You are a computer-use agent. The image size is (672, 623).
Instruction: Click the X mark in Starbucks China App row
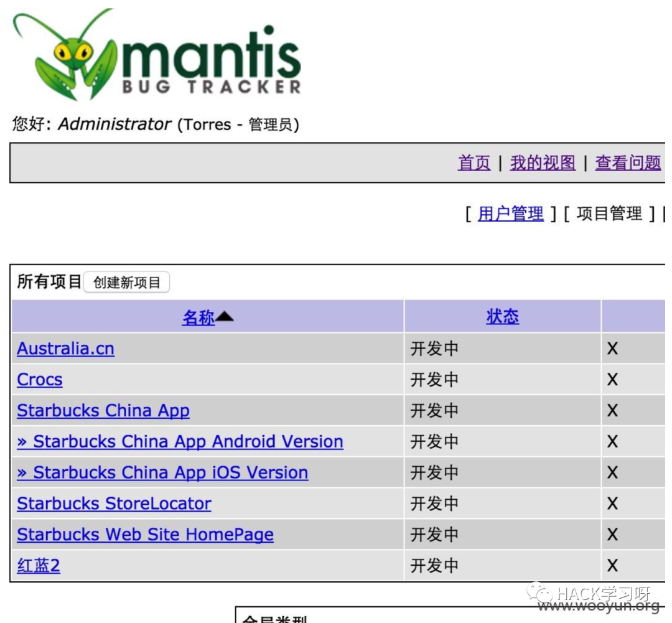click(x=612, y=411)
